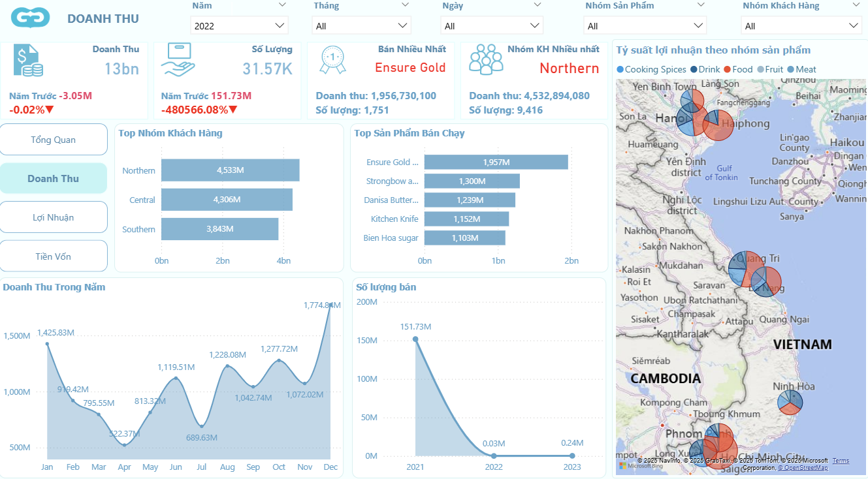This screenshot has width=868, height=479.
Task: Click the Bien Hoa sugar 1,103M bar
Action: click(x=465, y=238)
